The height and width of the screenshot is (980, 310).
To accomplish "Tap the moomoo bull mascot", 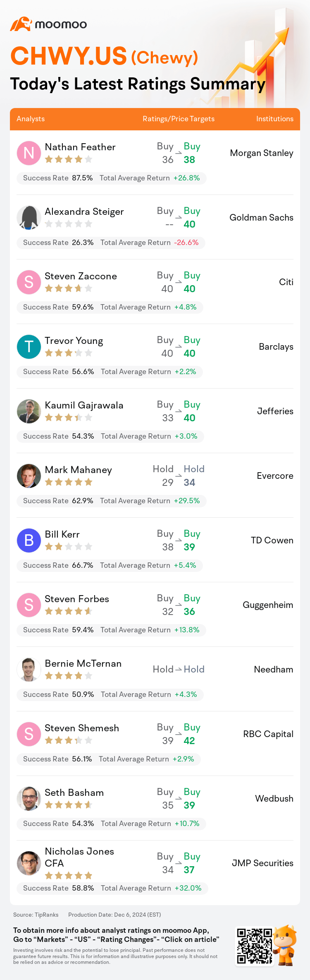I will (x=286, y=945).
